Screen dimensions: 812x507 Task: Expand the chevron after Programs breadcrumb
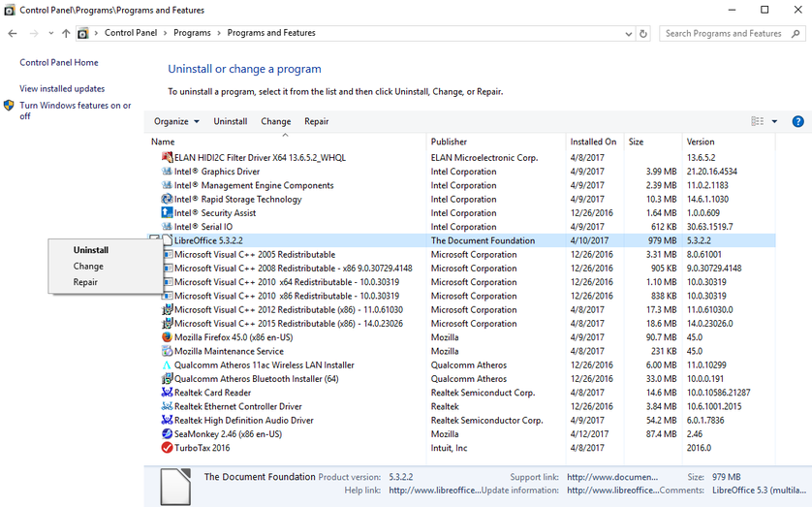click(219, 33)
